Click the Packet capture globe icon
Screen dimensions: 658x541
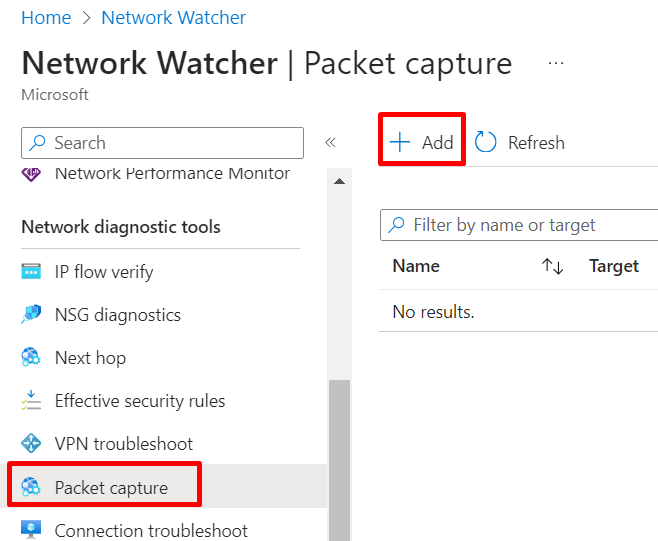click(31, 487)
